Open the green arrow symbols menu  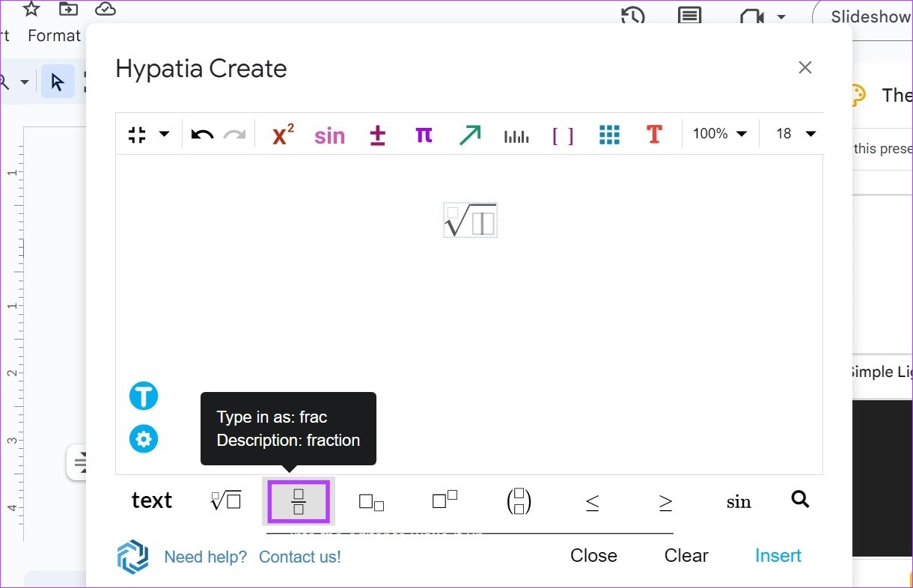(470, 135)
